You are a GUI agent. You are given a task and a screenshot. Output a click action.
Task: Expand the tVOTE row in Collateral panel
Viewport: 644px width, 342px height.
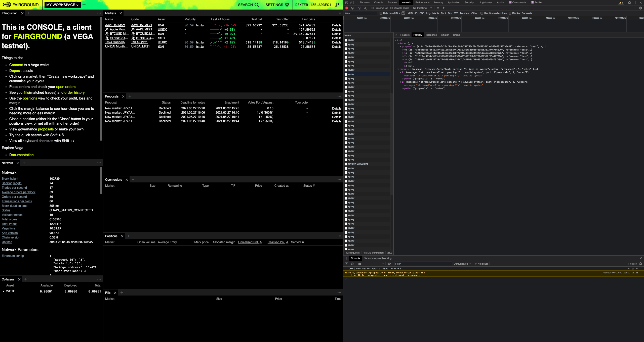(4, 291)
